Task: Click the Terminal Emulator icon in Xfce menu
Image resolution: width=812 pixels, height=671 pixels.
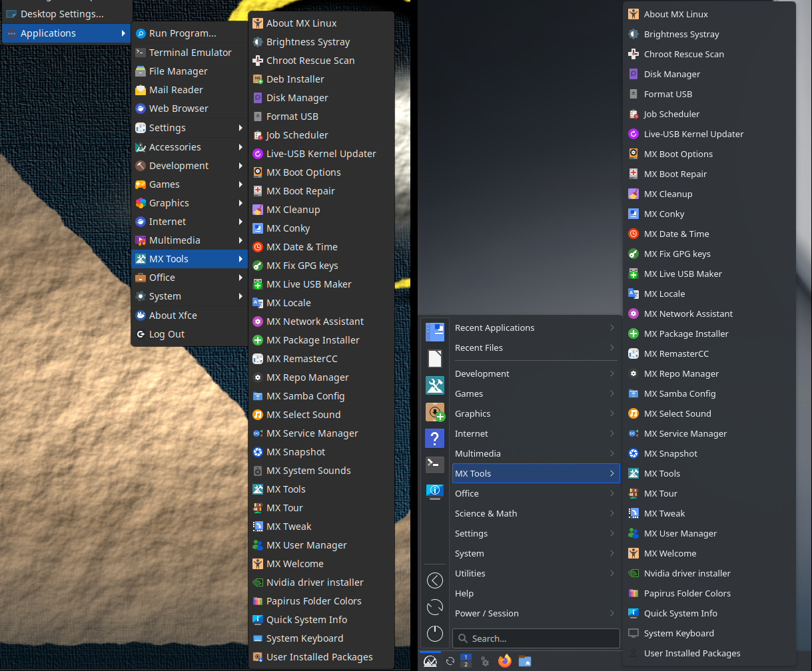Action: tap(141, 53)
